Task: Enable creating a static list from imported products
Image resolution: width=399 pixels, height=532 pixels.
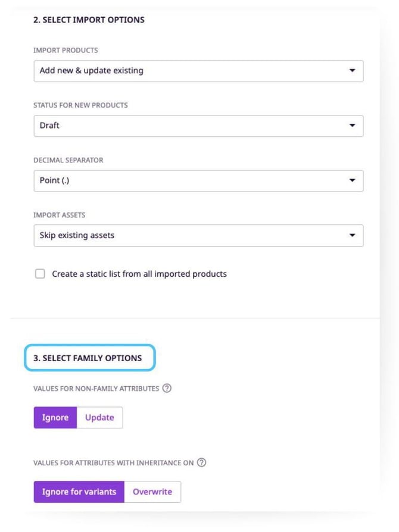Action: pos(40,274)
